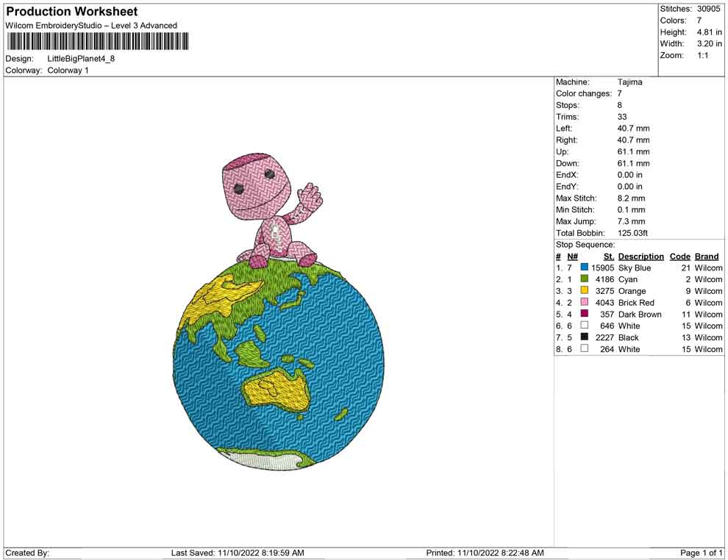The width and height of the screenshot is (728, 560).
Task: Click the Created By label
Action: 27,553
